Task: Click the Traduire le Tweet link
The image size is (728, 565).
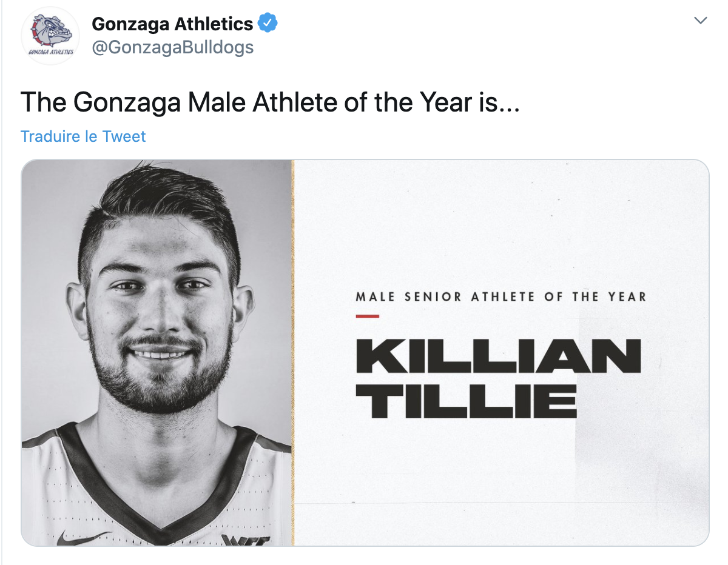Action: click(83, 136)
